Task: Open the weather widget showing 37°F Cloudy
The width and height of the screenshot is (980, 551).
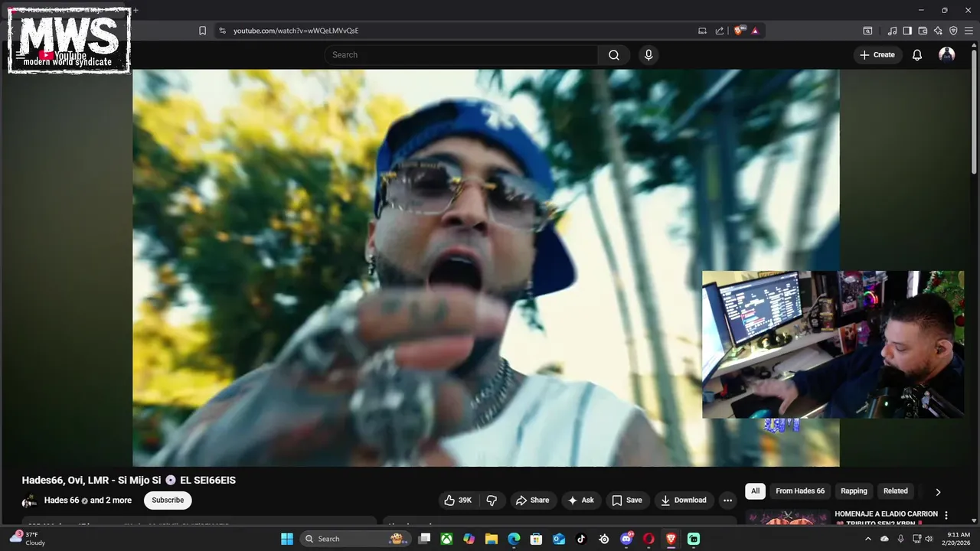Action: tap(28, 539)
